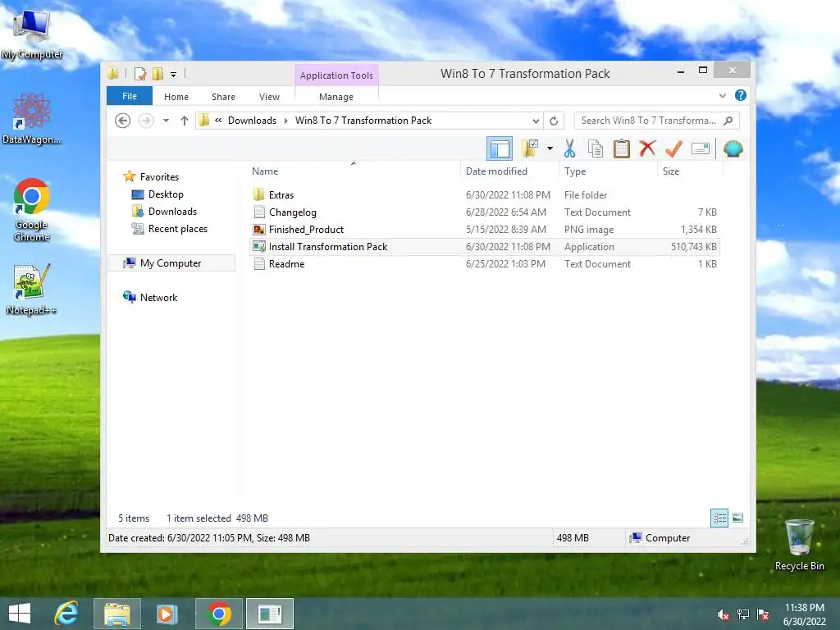Refresh the current folder view

[x=554, y=121]
